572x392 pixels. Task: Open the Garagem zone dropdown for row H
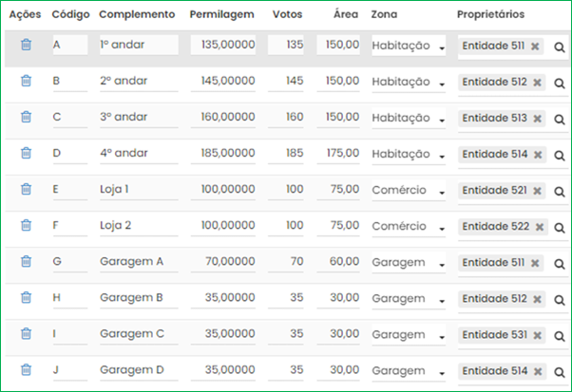409,299
